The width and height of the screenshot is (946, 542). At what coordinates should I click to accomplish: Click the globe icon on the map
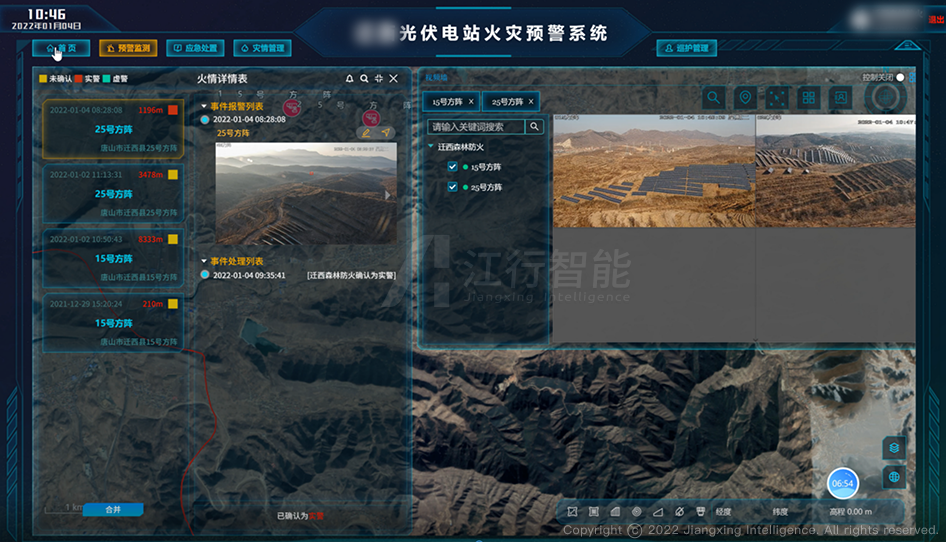click(x=894, y=477)
